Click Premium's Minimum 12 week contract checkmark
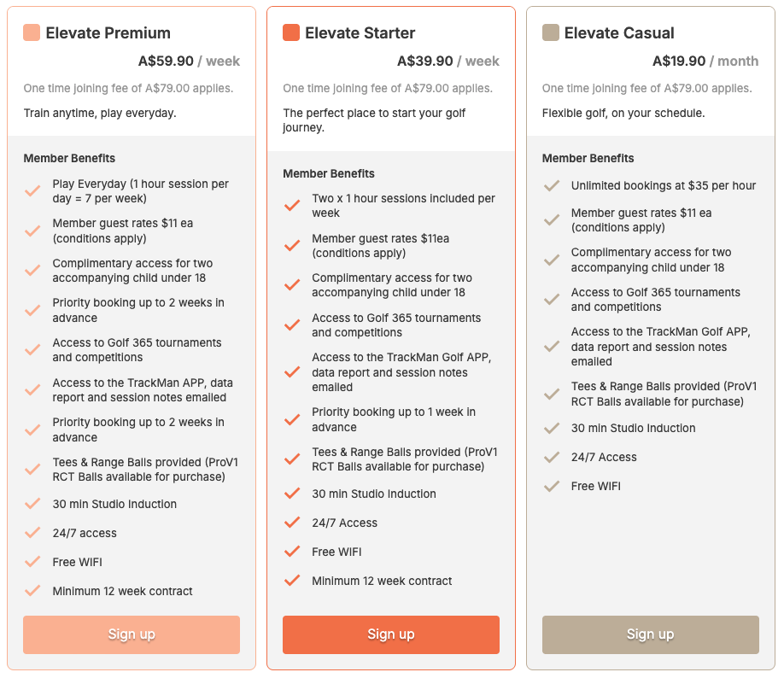The width and height of the screenshot is (784, 678). pos(32,591)
